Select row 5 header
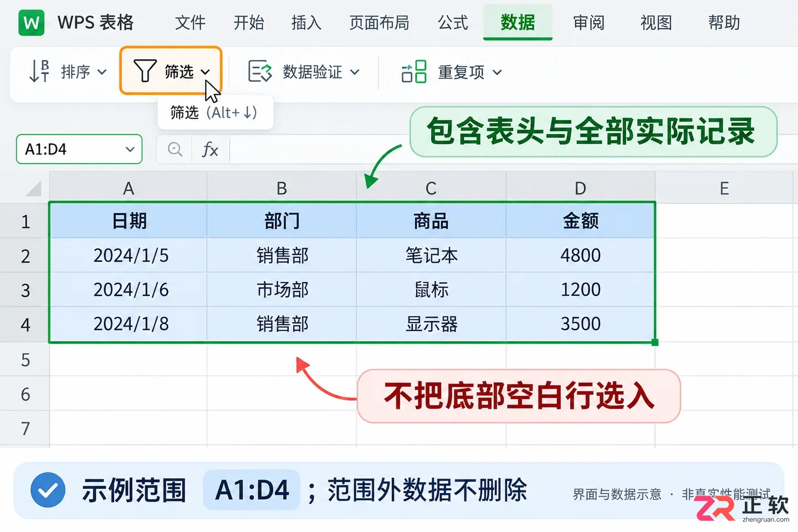 (25, 360)
